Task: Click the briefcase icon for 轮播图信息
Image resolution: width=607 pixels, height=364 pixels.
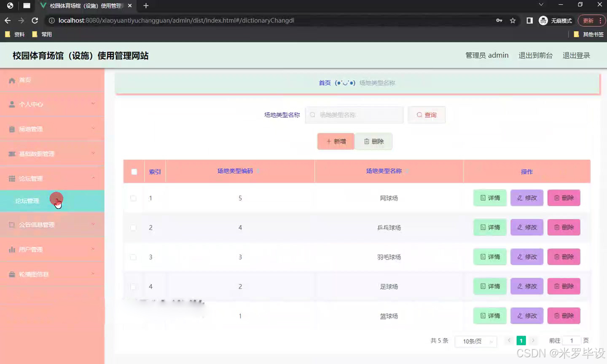Action: click(x=12, y=274)
